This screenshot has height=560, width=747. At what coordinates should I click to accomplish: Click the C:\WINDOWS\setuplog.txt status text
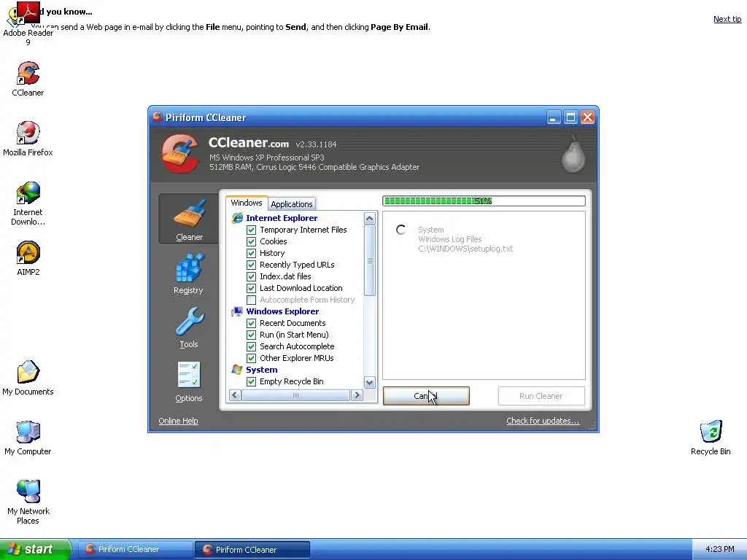tap(465, 249)
